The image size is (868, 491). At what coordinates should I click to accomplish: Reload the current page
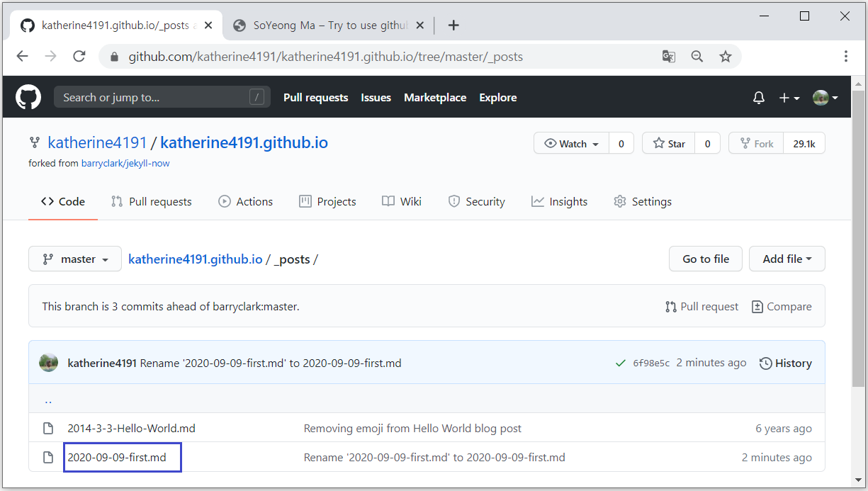(x=79, y=57)
